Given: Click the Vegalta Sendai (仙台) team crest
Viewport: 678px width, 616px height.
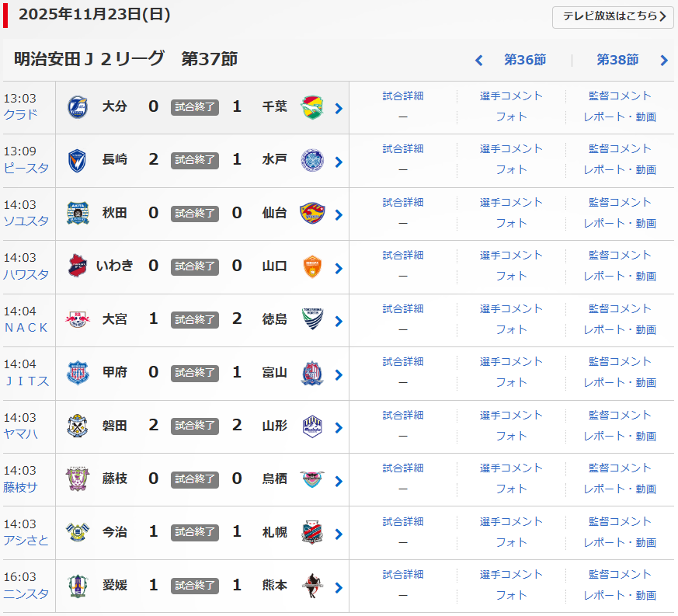Looking at the screenshot, I should [312, 213].
